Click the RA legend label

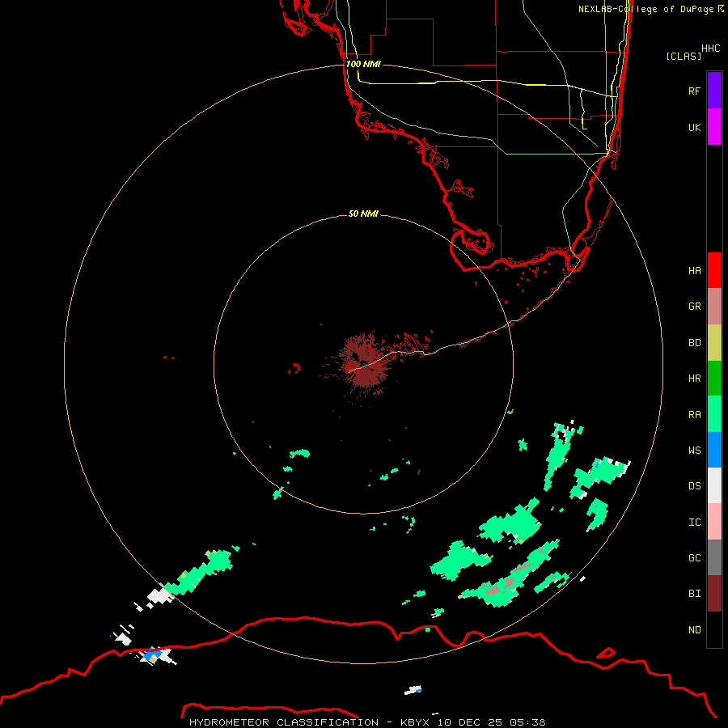click(x=694, y=414)
